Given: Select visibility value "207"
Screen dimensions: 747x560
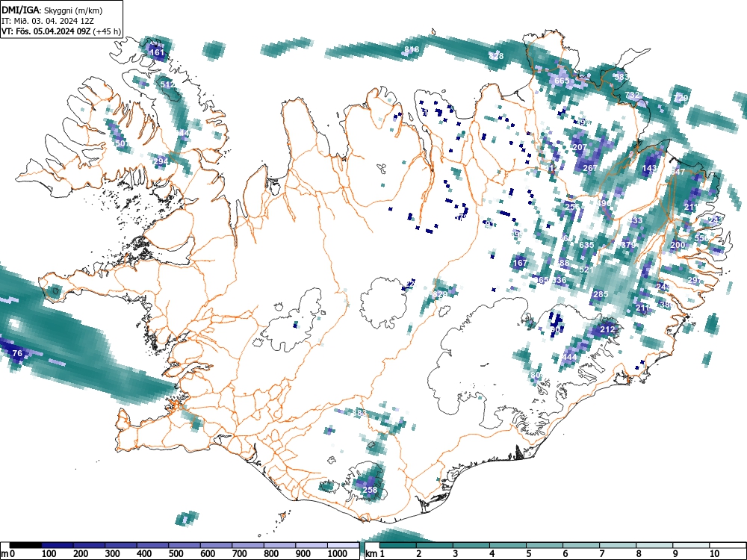Looking at the screenshot, I should click(x=580, y=148).
